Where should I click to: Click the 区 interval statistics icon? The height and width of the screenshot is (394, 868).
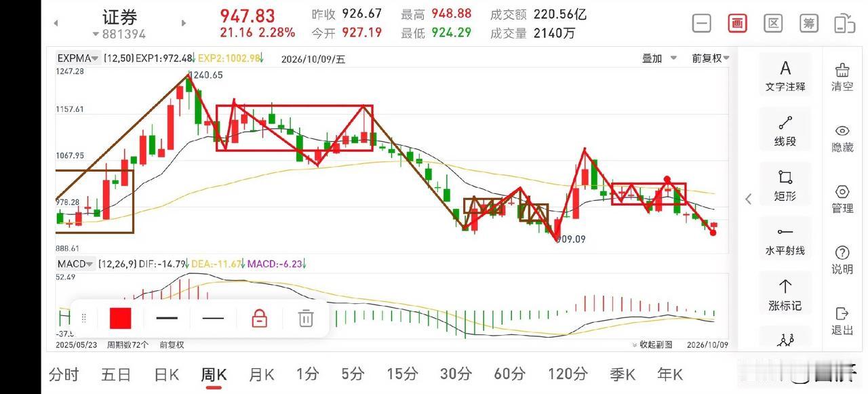coord(773,23)
